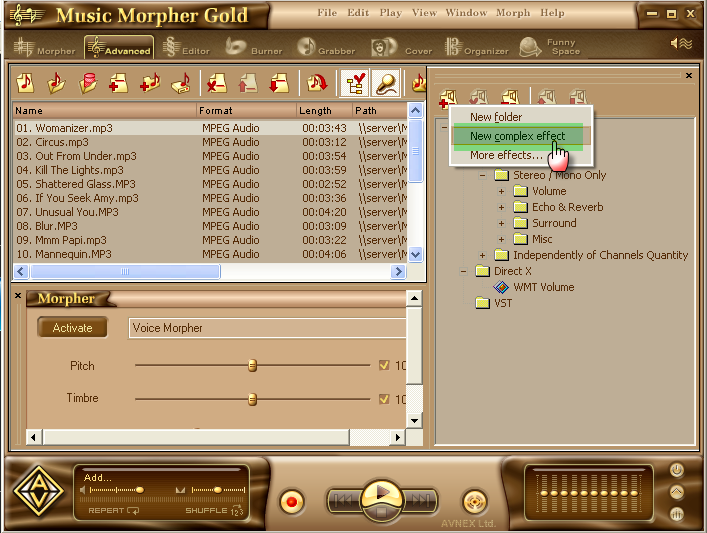Click the add effect icon with red plus
The height and width of the screenshot is (533, 707).
click(x=448, y=98)
